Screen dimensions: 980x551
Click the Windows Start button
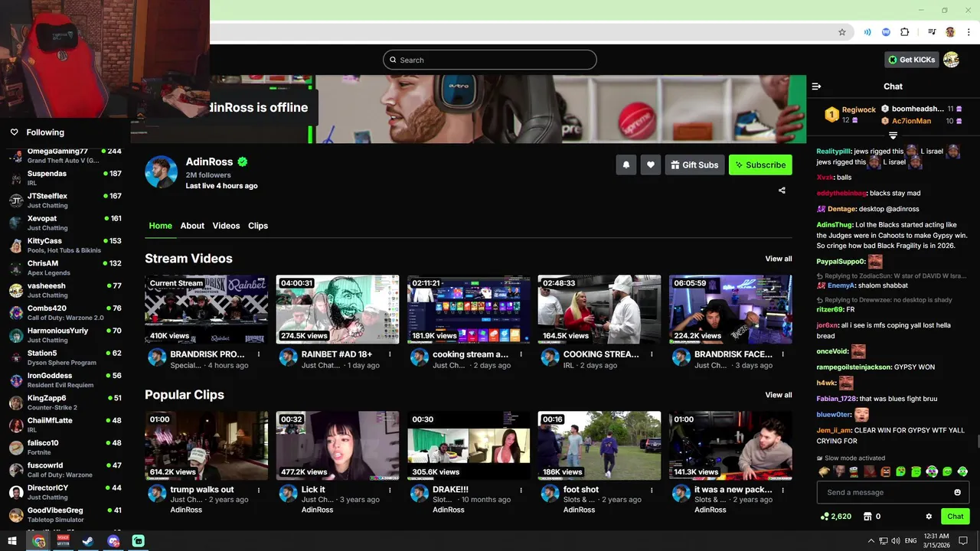pyautogui.click(x=12, y=541)
